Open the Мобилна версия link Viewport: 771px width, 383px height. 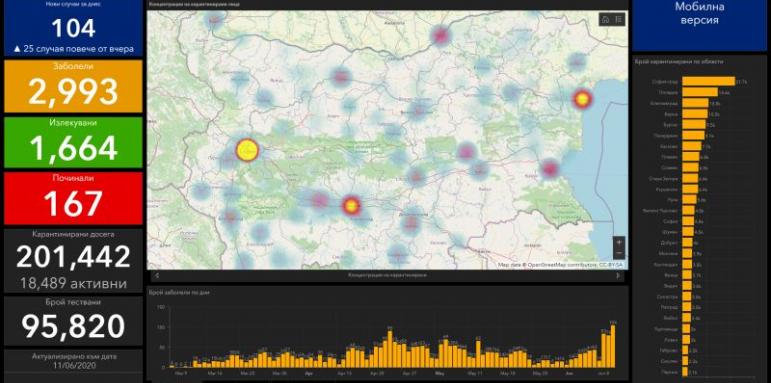click(700, 14)
